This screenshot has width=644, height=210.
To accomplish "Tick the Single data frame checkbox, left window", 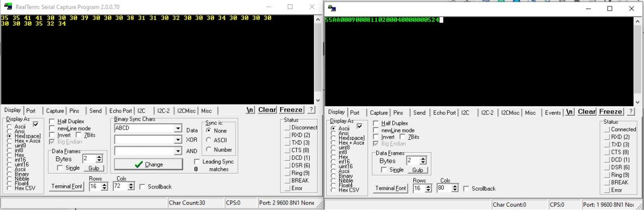I will [68, 168].
